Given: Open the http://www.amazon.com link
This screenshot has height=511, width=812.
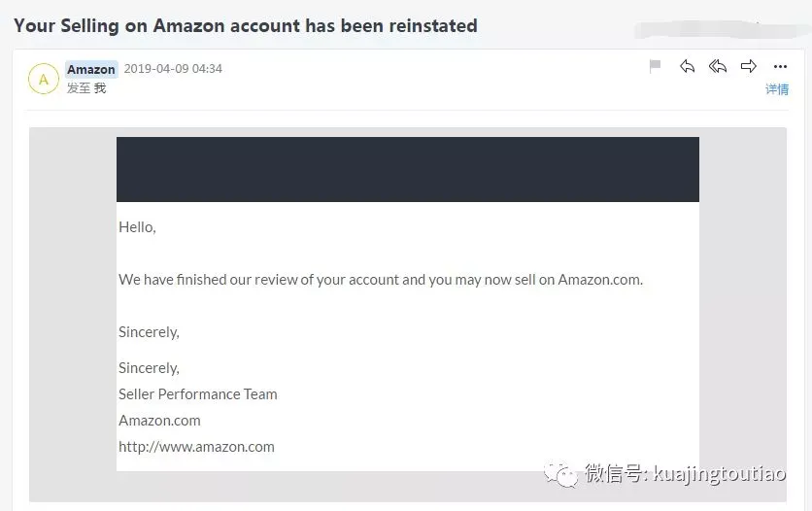Looking at the screenshot, I should pyautogui.click(x=196, y=447).
